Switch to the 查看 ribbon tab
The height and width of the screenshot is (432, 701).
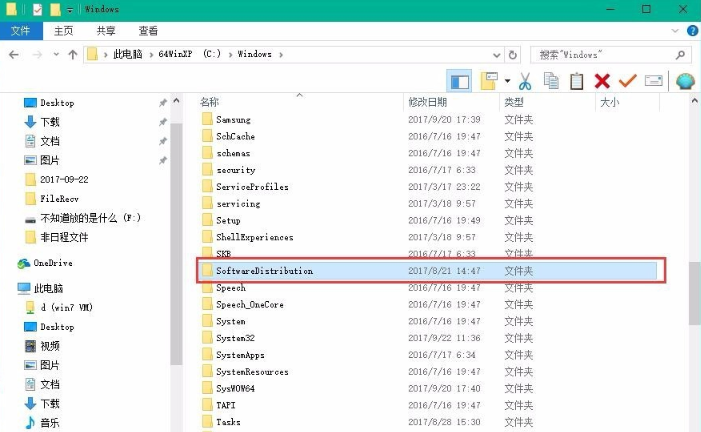click(148, 31)
